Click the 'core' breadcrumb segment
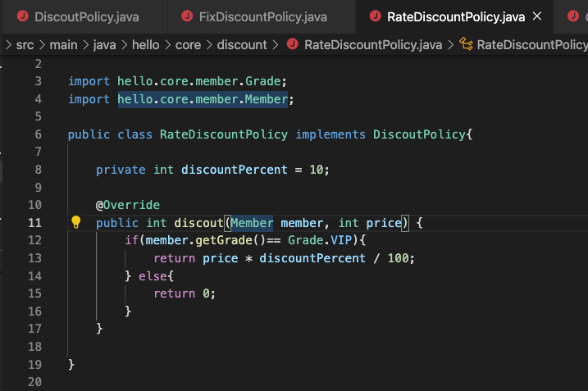Screen dimensions: 588x391 [x=189, y=45]
